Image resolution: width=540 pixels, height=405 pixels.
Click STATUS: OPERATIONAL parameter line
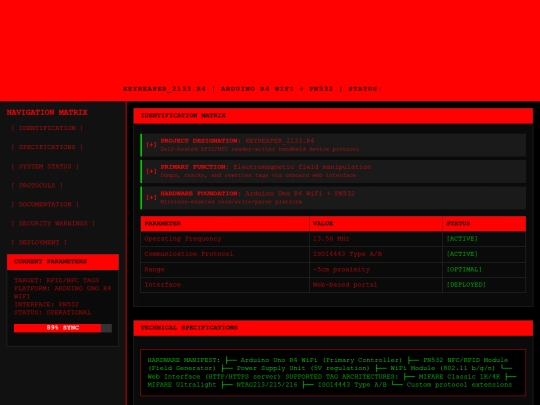[52, 313]
